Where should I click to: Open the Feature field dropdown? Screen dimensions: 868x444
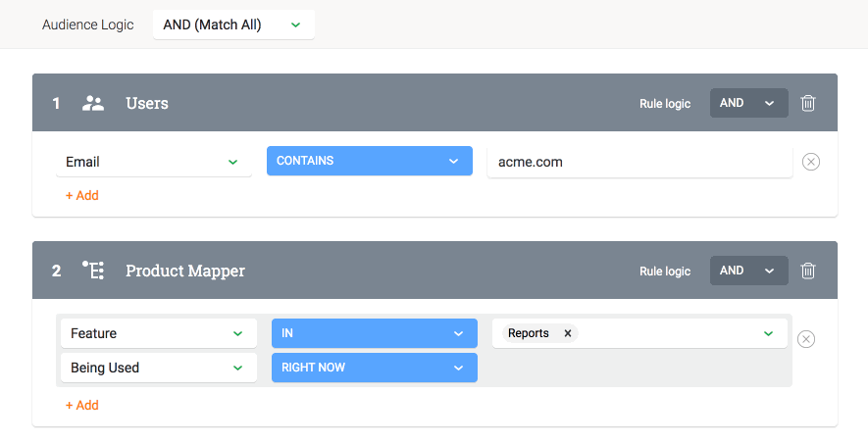point(159,333)
